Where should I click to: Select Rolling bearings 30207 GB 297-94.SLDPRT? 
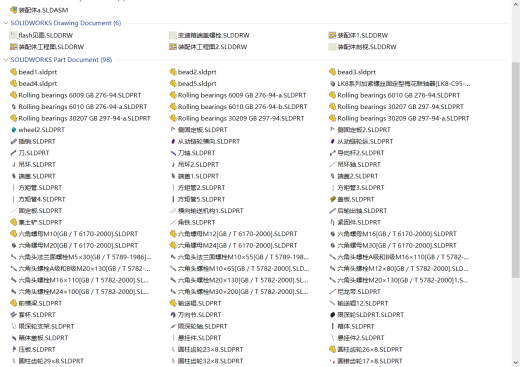click(x=401, y=107)
